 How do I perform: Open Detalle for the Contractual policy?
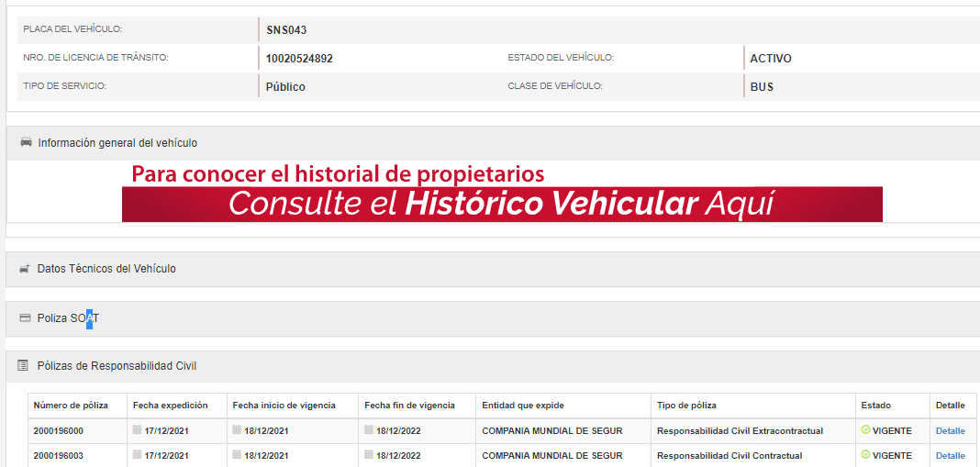coord(950,456)
